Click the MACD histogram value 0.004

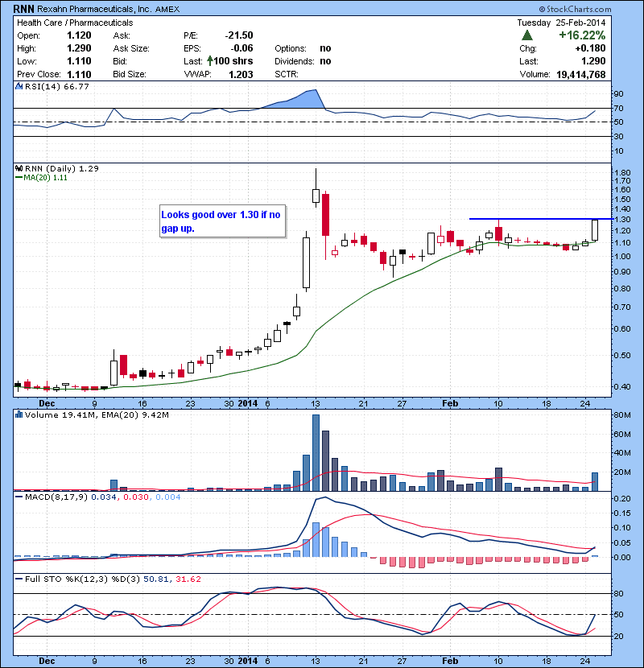168,497
